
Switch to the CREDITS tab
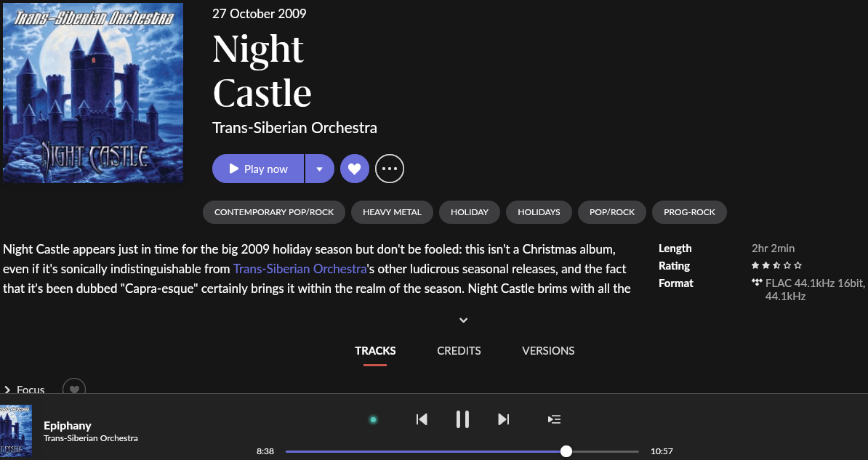(x=459, y=351)
